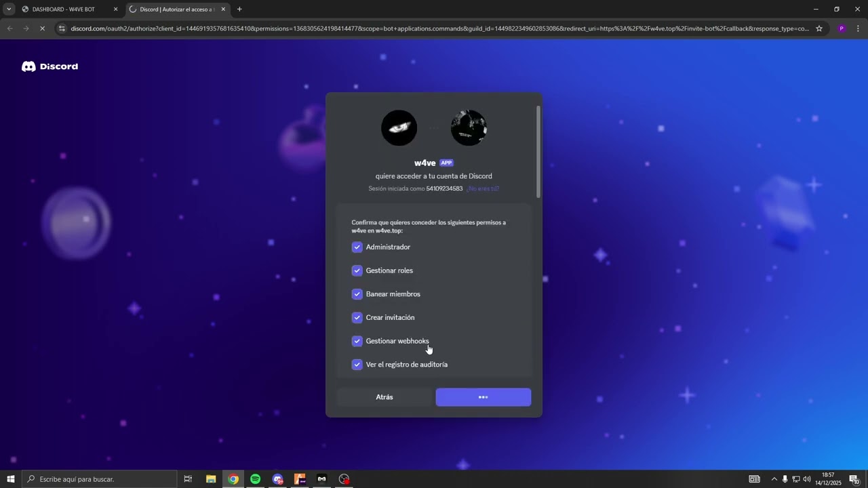Click the 'w4ve' app name text
This screenshot has width=868, height=488.
pyautogui.click(x=425, y=163)
